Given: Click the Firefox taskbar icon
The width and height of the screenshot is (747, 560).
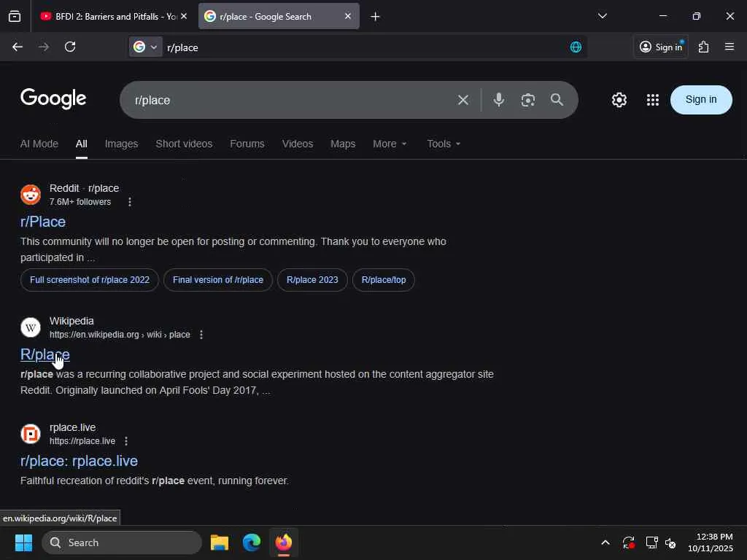Looking at the screenshot, I should (x=284, y=542).
